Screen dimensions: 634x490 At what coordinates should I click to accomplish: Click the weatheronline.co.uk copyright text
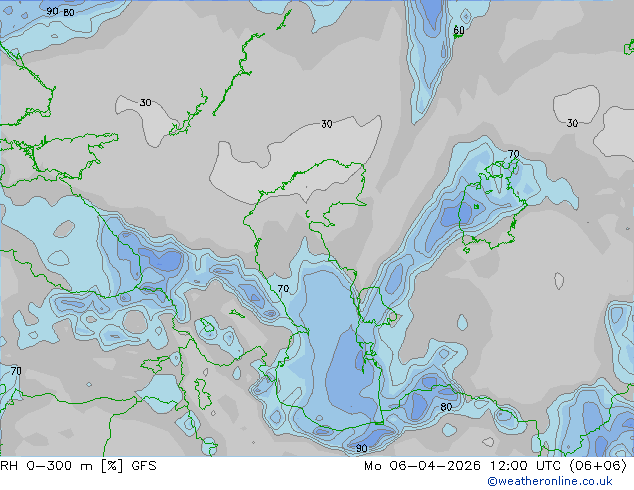(x=550, y=481)
